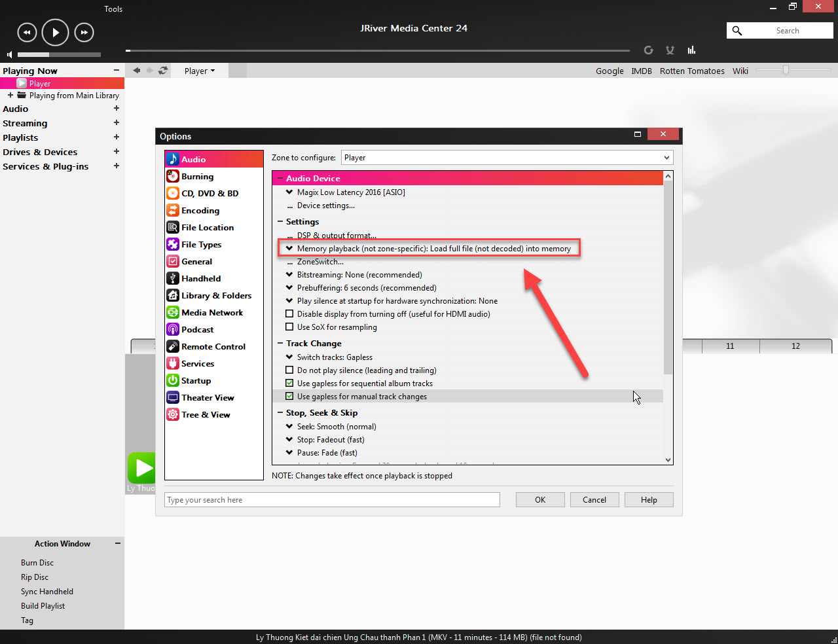Open the Tools menu
Screen dimensions: 838x644
(113, 9)
